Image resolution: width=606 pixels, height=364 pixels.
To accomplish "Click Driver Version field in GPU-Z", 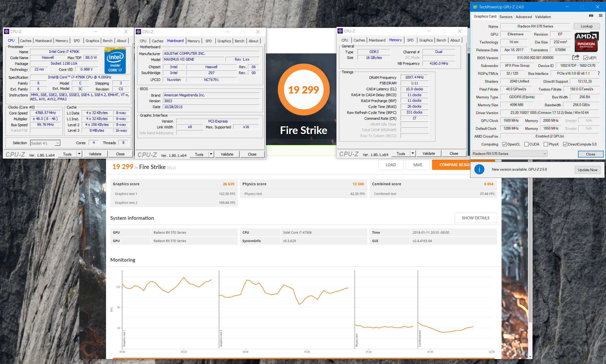I will [549, 113].
